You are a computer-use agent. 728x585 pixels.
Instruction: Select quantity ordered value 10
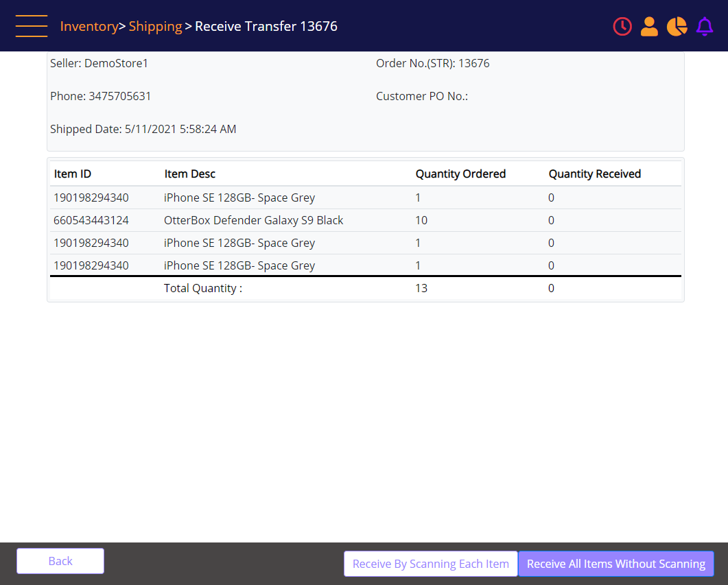click(x=421, y=220)
